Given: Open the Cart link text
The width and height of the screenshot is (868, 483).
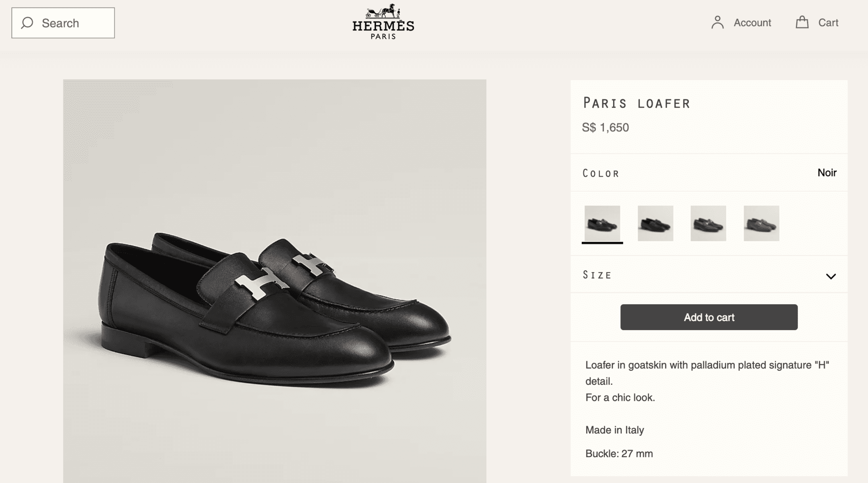Looking at the screenshot, I should pyautogui.click(x=828, y=23).
